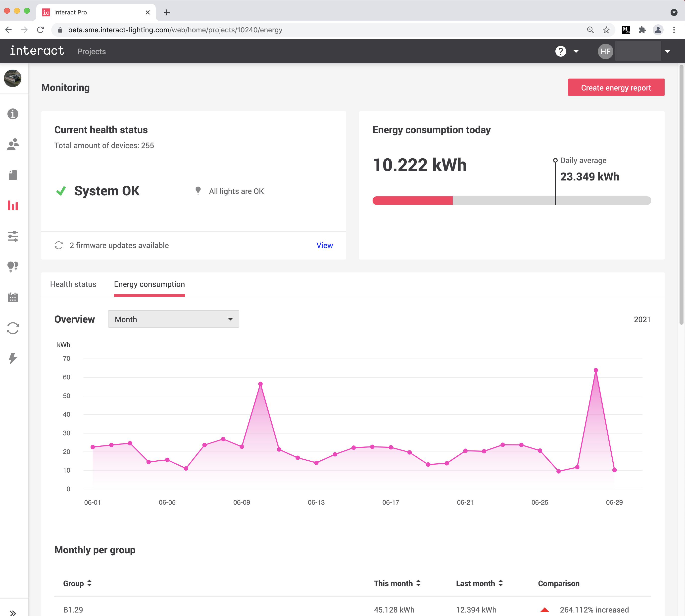
Task: Open the Chrome profile icon
Action: point(658,30)
